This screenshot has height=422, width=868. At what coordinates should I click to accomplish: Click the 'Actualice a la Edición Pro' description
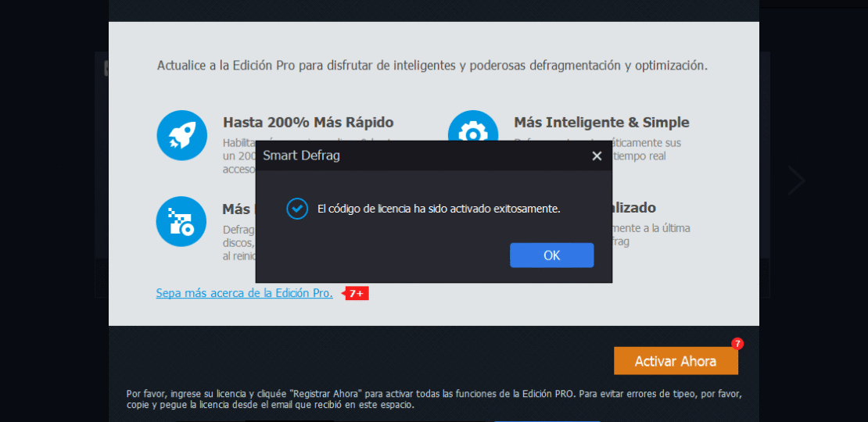tap(432, 66)
